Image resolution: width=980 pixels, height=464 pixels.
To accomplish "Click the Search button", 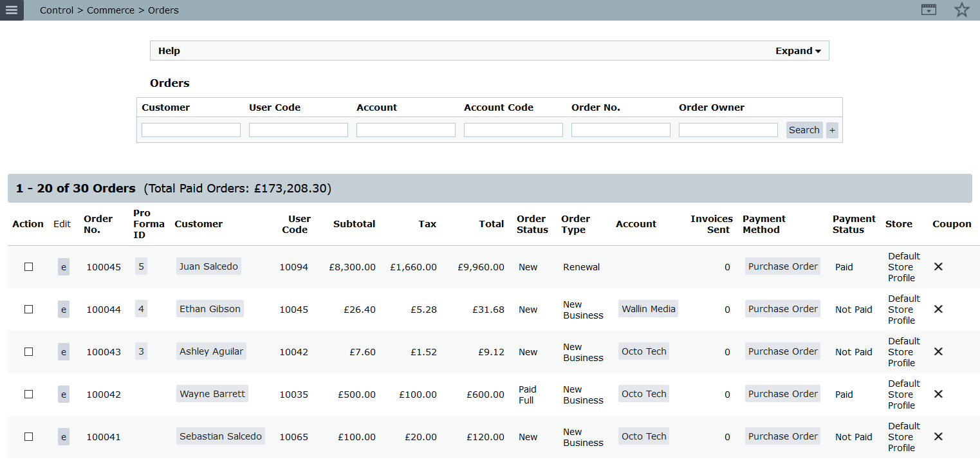I will [804, 130].
